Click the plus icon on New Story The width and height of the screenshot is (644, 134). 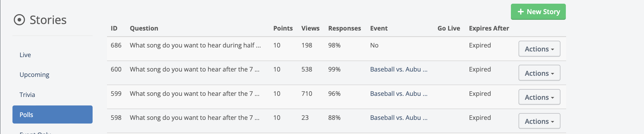pos(521,12)
